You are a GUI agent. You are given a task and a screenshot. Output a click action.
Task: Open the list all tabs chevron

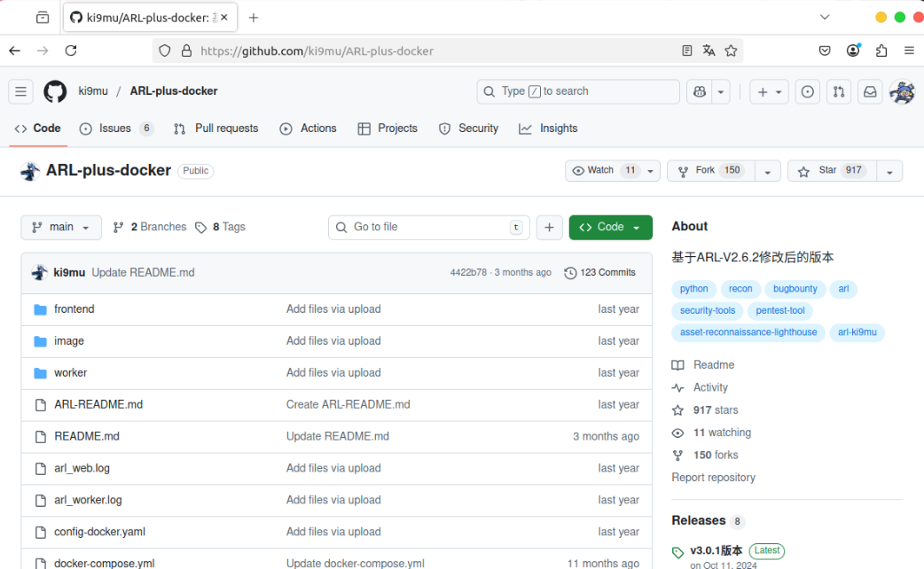point(825,17)
